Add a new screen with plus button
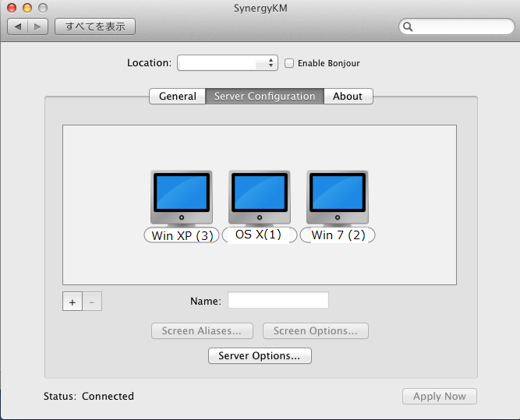The image size is (520, 420). click(x=73, y=302)
